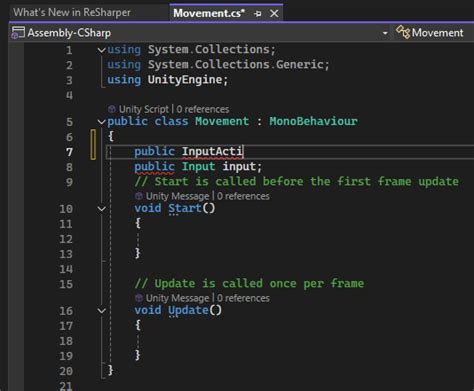Viewport: 474px width, 391px height.
Task: Click the Update is called once comment
Action: [249, 284]
